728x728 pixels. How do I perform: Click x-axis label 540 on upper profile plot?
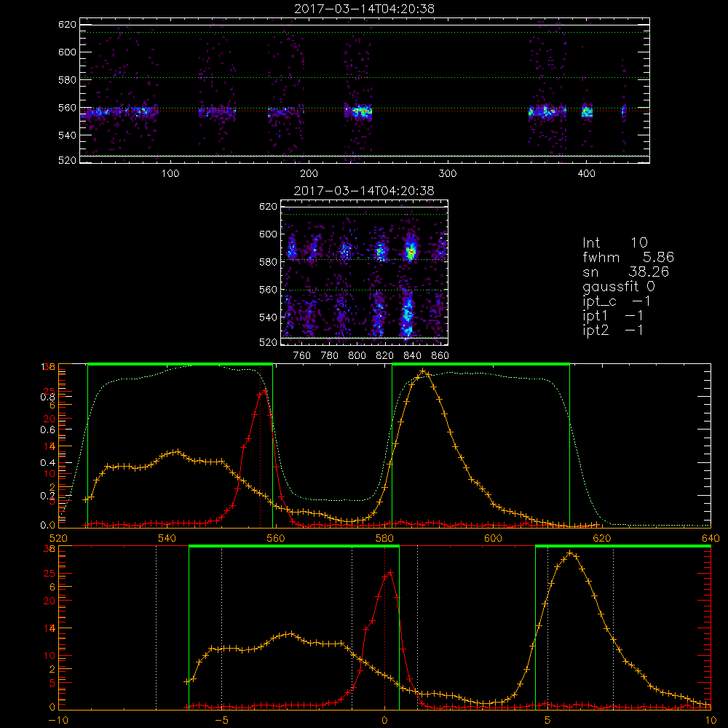point(167,538)
